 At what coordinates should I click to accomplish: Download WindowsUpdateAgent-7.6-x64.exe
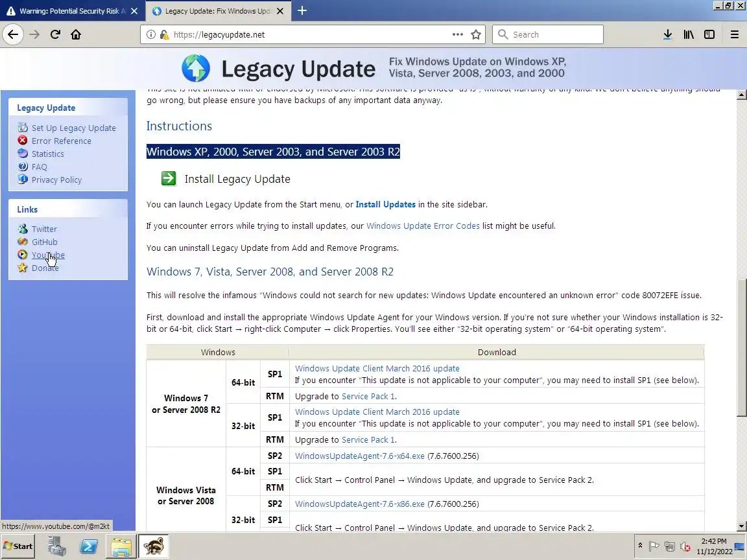click(x=359, y=456)
